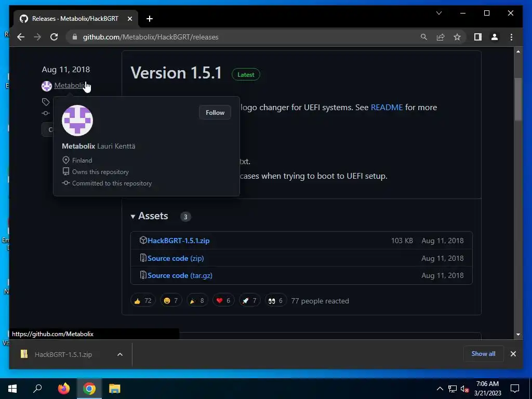Click the Metabolix avatar next to username

click(x=46, y=86)
